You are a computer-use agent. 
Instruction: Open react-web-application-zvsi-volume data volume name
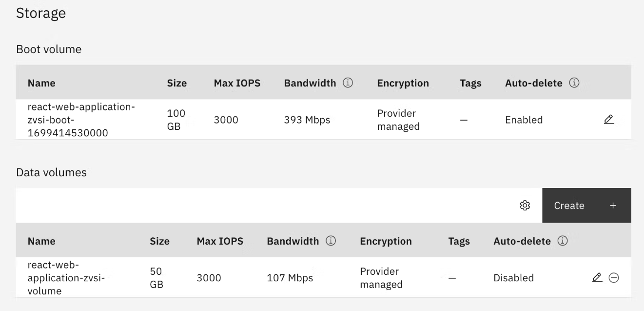pyautogui.click(x=67, y=278)
